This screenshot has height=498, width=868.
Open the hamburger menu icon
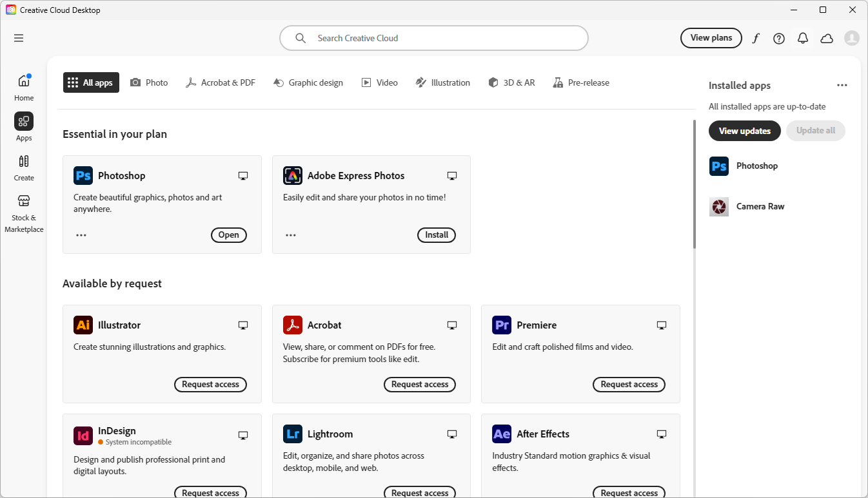click(x=19, y=38)
